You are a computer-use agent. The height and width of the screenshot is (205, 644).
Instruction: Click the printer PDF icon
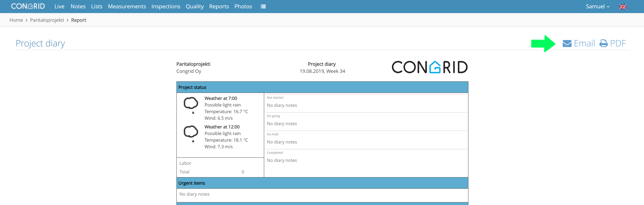(603, 43)
